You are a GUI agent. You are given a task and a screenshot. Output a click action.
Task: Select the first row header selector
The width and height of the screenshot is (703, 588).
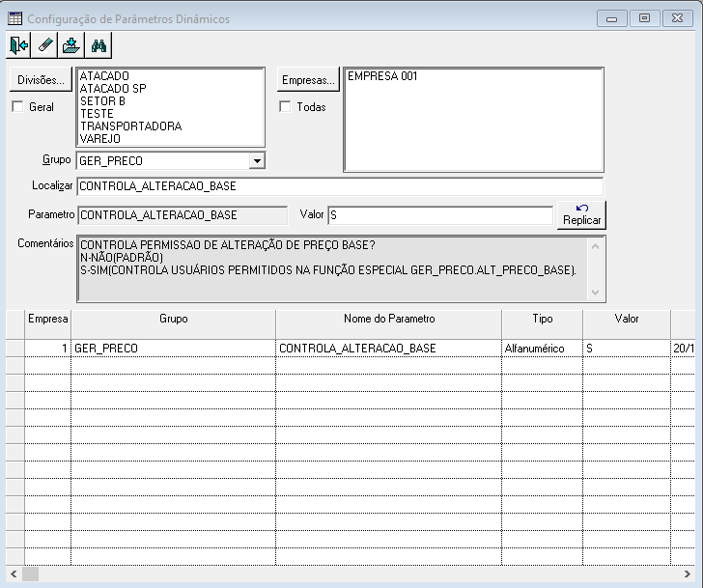tap(15, 349)
